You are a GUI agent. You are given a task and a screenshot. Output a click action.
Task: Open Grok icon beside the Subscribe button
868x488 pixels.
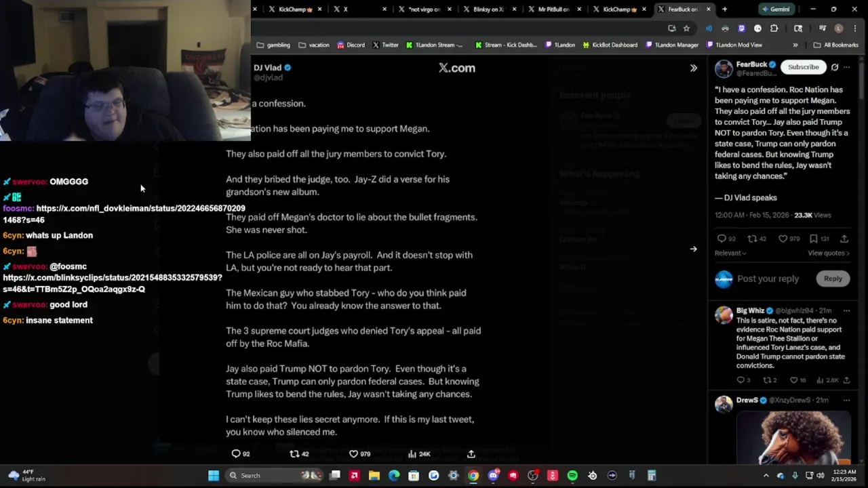[835, 67]
